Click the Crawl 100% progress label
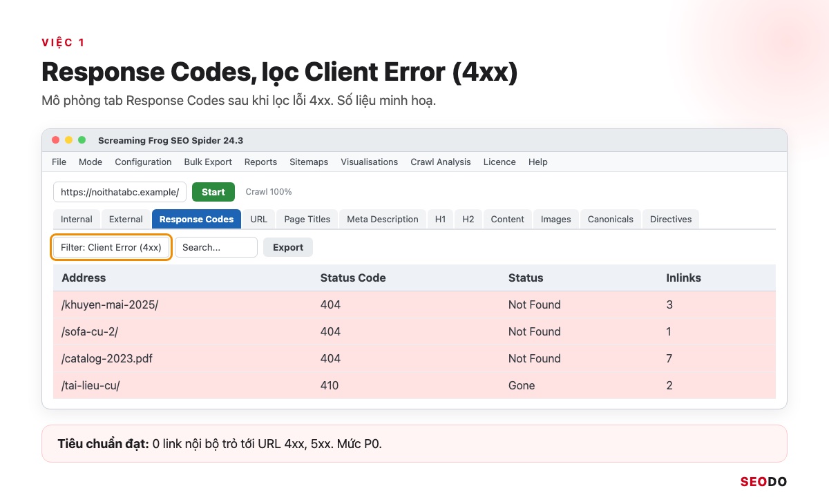This screenshot has width=829, height=504. point(269,192)
